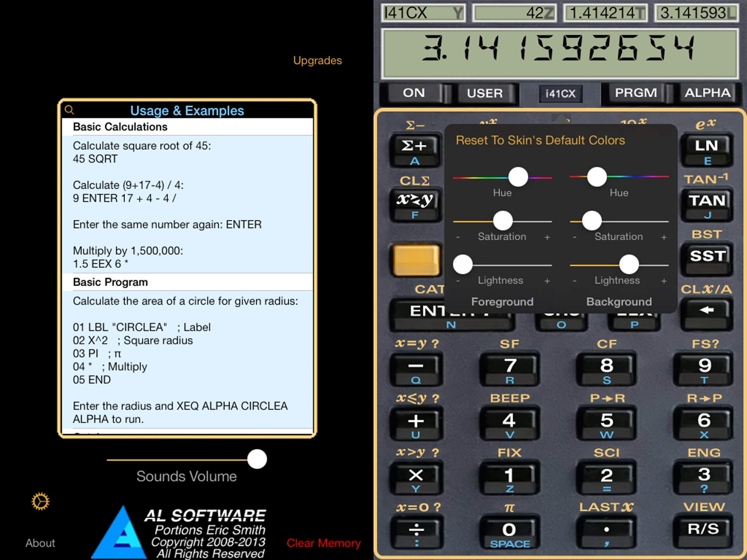Tap the i41CX center button
The width and height of the screenshot is (747, 560).
coord(561,94)
